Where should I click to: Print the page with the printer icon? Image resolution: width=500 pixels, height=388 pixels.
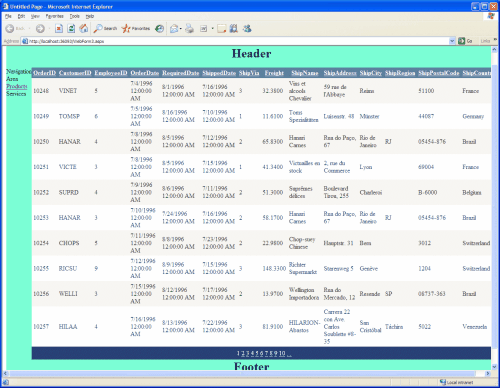click(189, 29)
